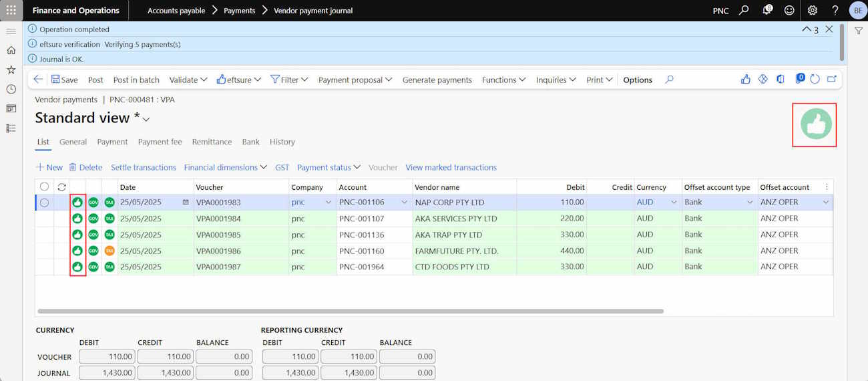This screenshot has height=381, width=868.
Task: Open the Payment fee tab
Action: coord(160,142)
